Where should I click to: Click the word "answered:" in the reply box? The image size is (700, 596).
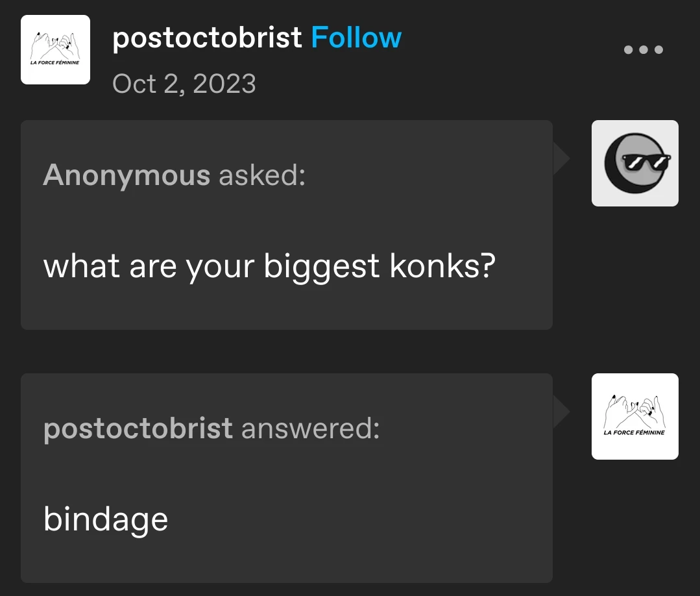[310, 428]
